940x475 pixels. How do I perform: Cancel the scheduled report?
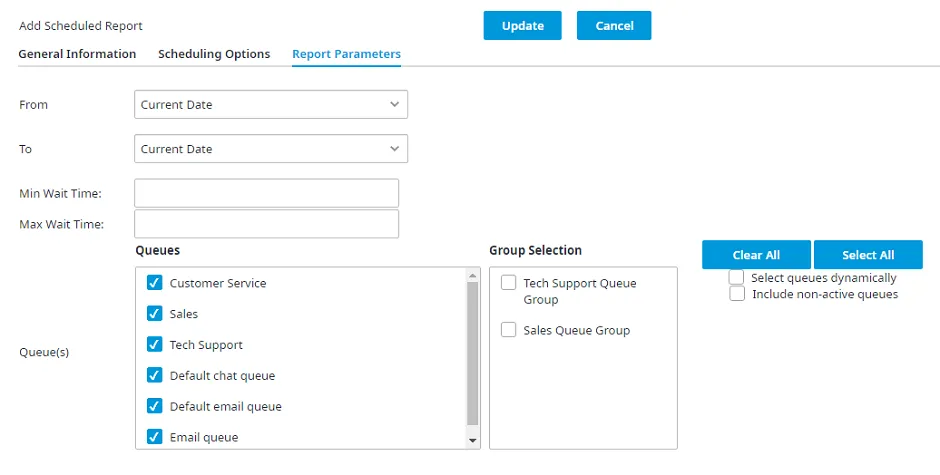614,26
